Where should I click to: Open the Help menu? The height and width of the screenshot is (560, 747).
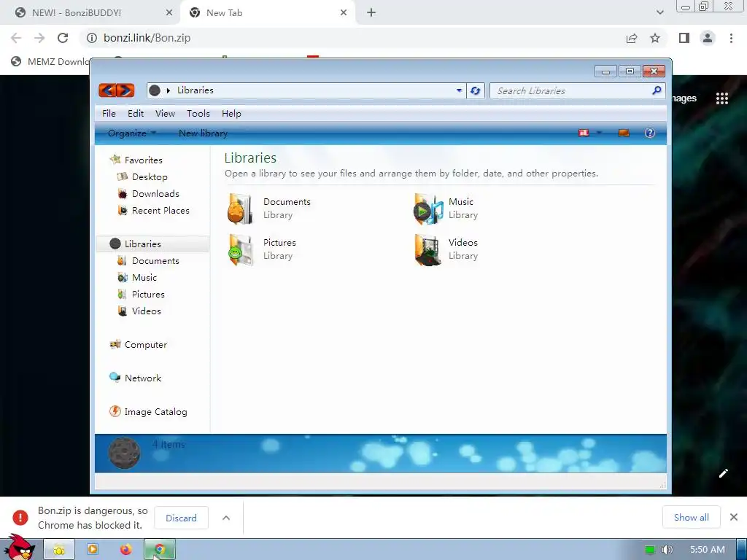(231, 113)
